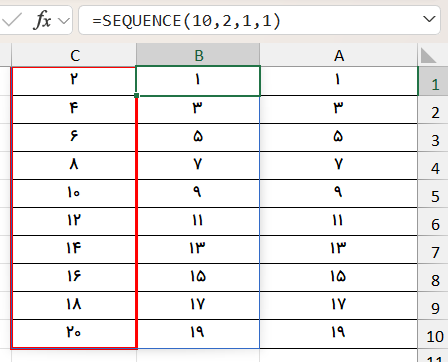Select row 3 header
This screenshot has width=448, height=362.
(433, 138)
